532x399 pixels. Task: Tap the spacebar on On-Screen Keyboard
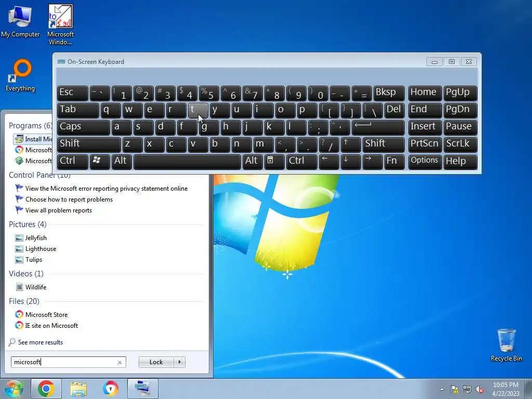tap(187, 162)
